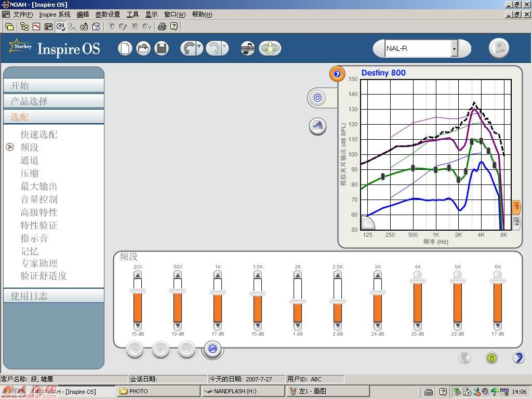Switch to 左1 - 画图 in the taskbar
The image size is (532, 399).
(x=327, y=391)
